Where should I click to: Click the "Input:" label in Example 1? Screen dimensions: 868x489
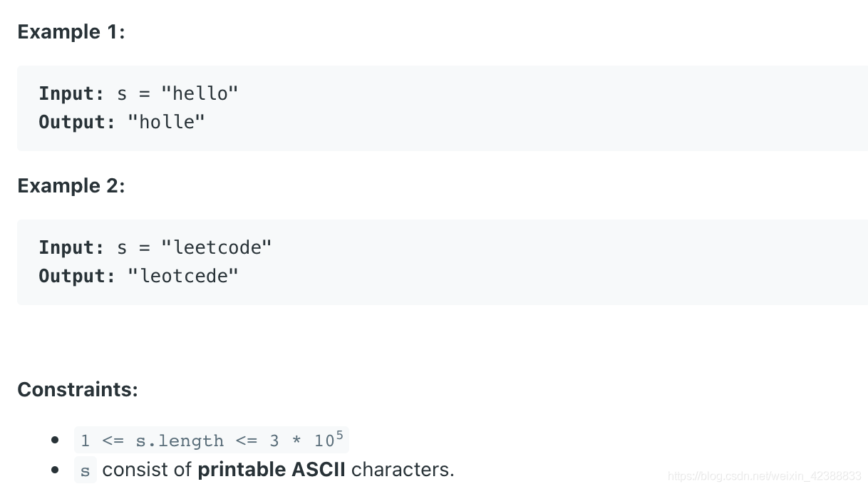pyautogui.click(x=71, y=93)
